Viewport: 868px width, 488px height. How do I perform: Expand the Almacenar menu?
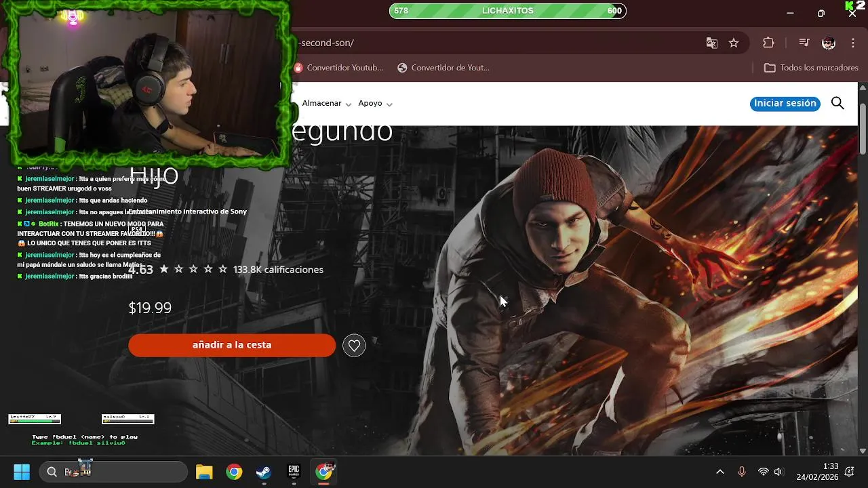(327, 104)
